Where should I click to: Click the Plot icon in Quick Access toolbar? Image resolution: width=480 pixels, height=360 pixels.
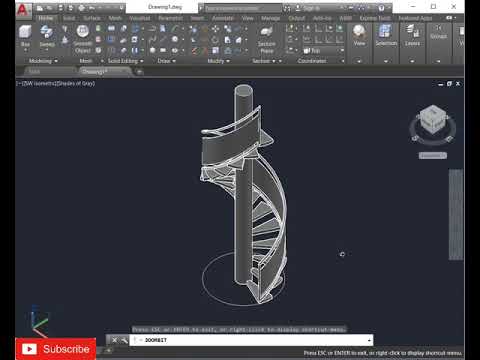point(81,8)
